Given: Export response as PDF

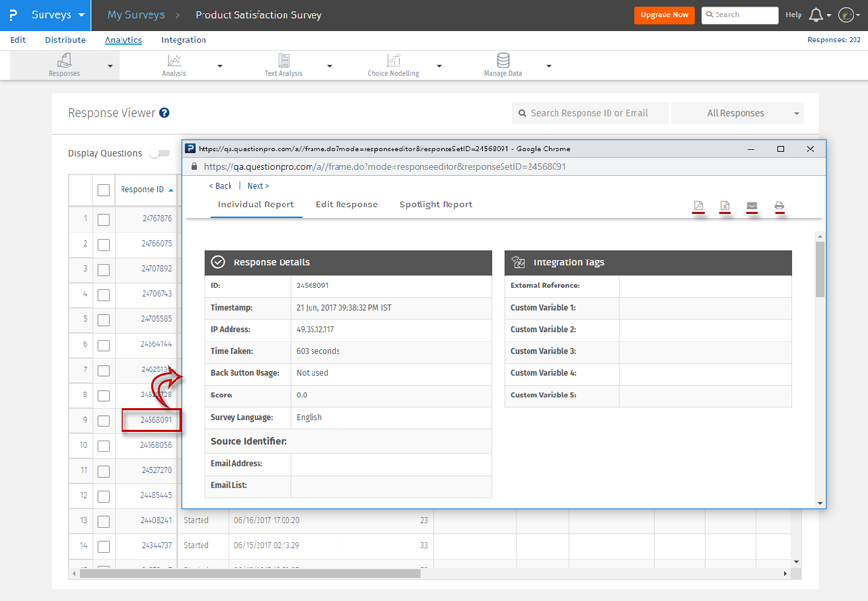Looking at the screenshot, I should coord(698,206).
